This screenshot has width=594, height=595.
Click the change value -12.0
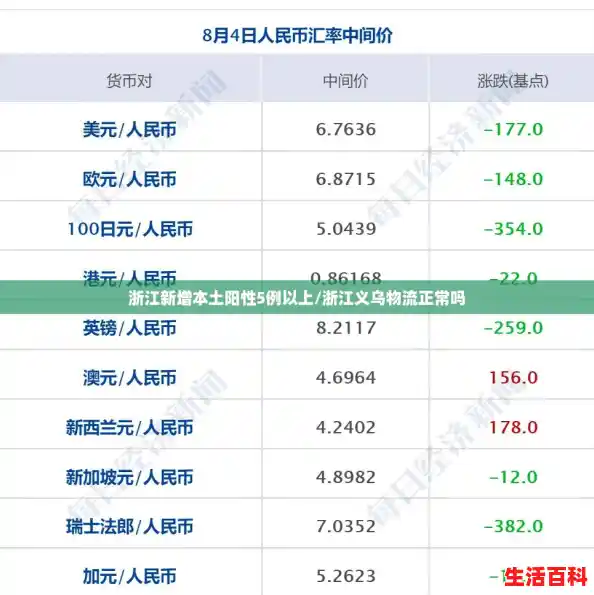[513, 477]
